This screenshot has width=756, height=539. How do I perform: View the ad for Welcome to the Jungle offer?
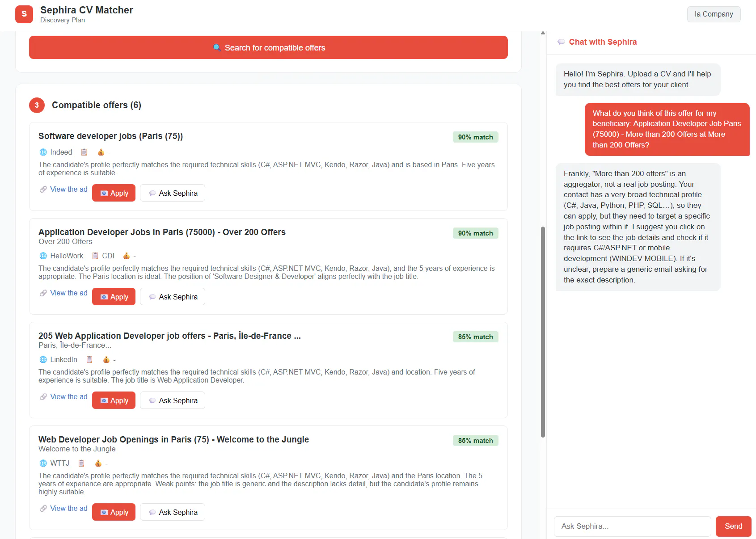click(x=69, y=509)
